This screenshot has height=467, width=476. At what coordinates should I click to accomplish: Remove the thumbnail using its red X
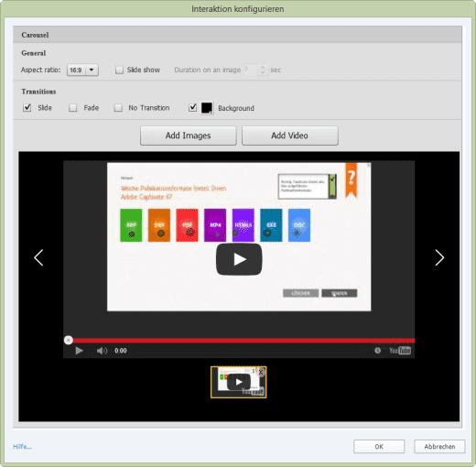(261, 373)
